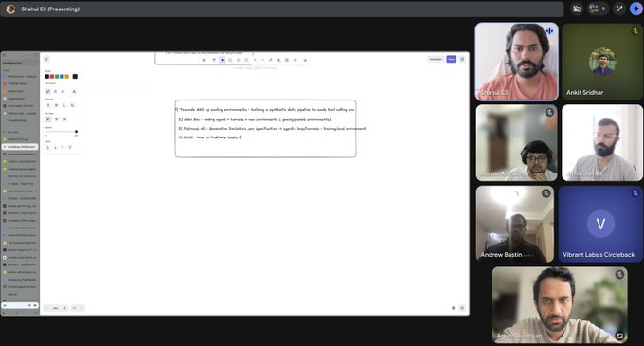Zoom in the Excalidraw canvas
This screenshot has height=346, width=644.
coord(64,308)
